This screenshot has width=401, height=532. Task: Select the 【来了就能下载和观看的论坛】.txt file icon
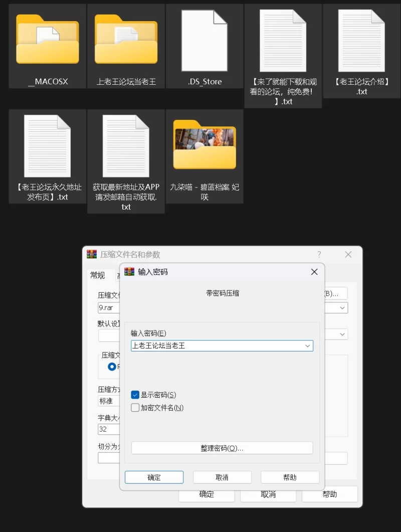[x=283, y=41]
